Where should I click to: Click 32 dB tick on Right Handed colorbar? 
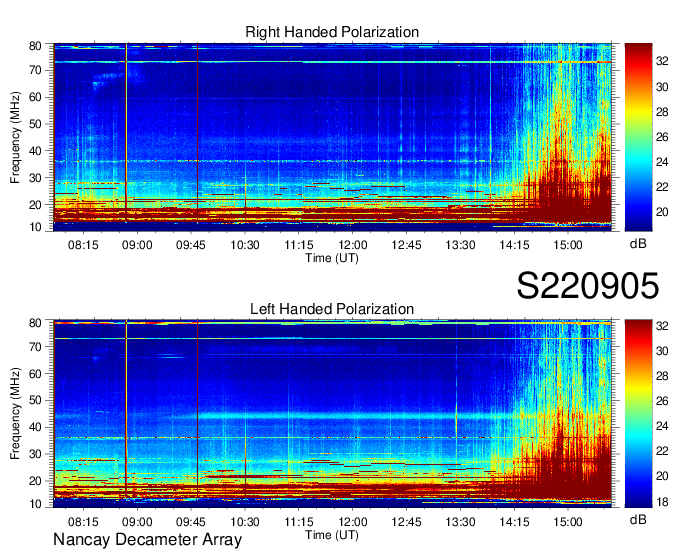662,62
